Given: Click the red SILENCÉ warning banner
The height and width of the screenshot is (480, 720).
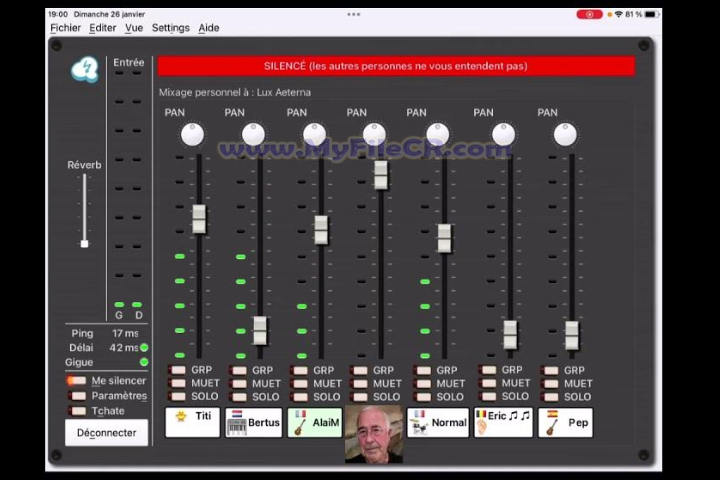Looking at the screenshot, I should tap(396, 66).
